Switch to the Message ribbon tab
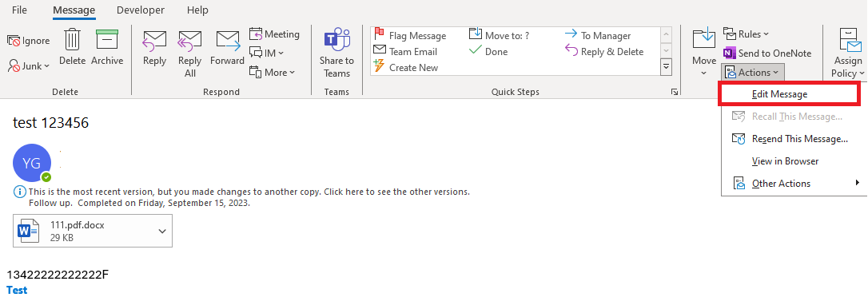 (74, 10)
